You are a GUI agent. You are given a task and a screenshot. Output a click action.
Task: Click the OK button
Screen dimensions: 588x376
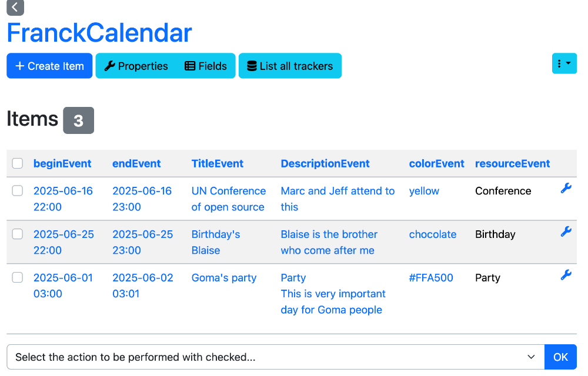pyautogui.click(x=560, y=357)
